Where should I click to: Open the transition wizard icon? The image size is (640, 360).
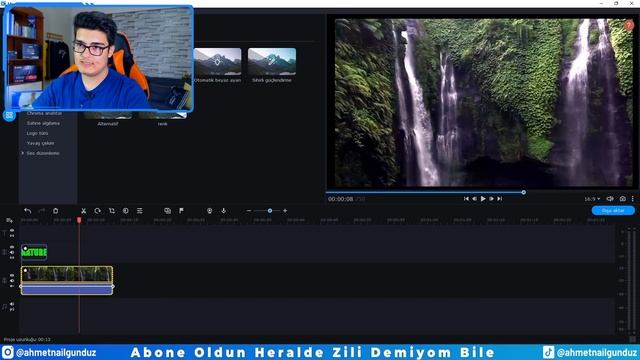[167, 211]
